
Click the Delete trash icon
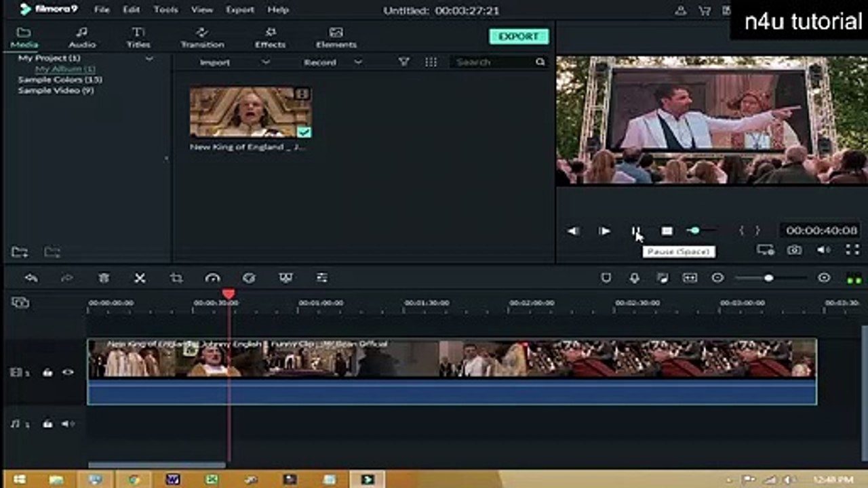[104, 278]
